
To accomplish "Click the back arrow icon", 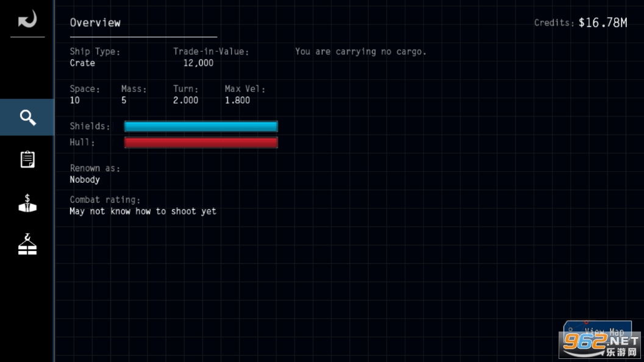I will 27,20.
